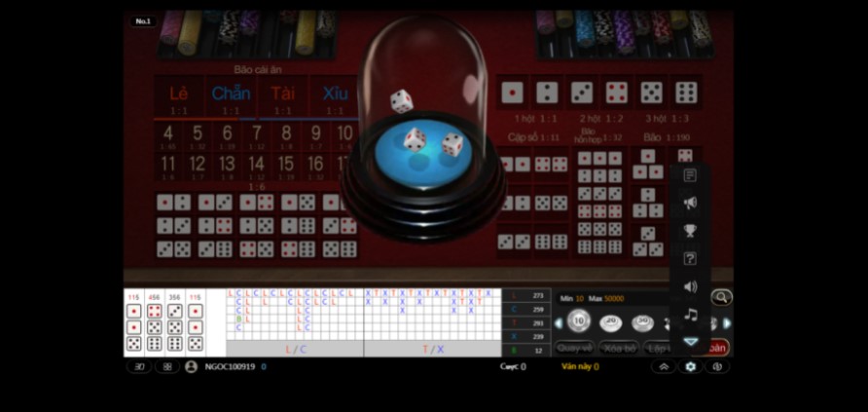Image resolution: width=868 pixels, height=412 pixels.
Task: Bet on triple sixes
Action: (x=600, y=247)
